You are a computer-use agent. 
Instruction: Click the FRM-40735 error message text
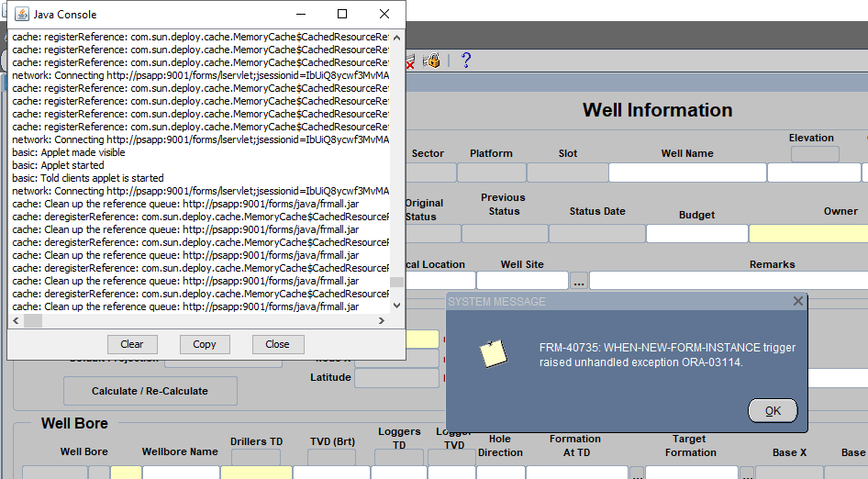667,355
